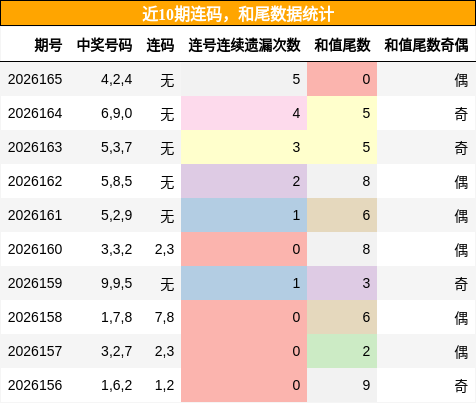Image resolution: width=476 pixels, height=403 pixels.
Task: Click 奇 in the 2026164 row
Action: pos(461,114)
